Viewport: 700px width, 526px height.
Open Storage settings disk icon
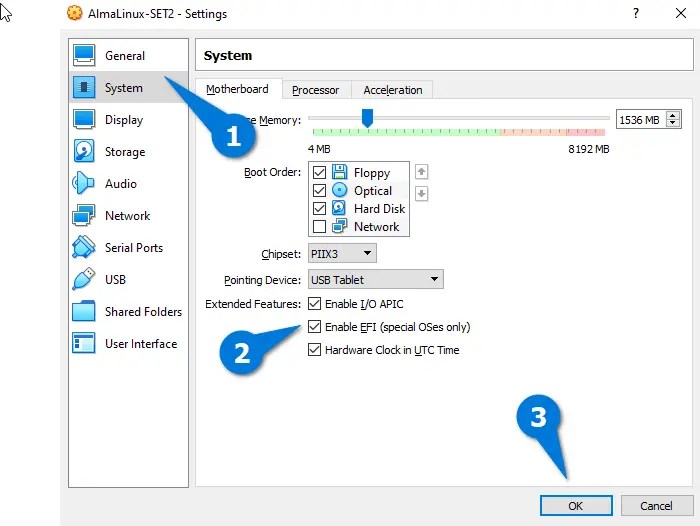84,151
